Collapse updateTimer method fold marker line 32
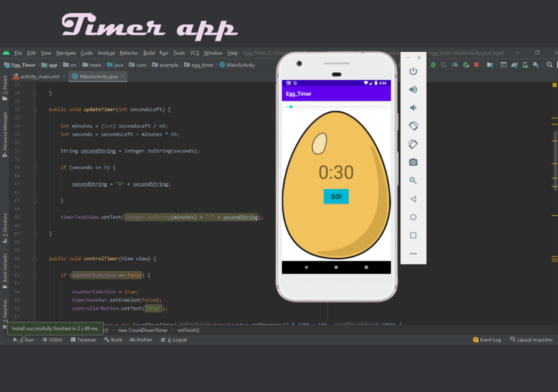The height and width of the screenshot is (392, 558). point(35,110)
